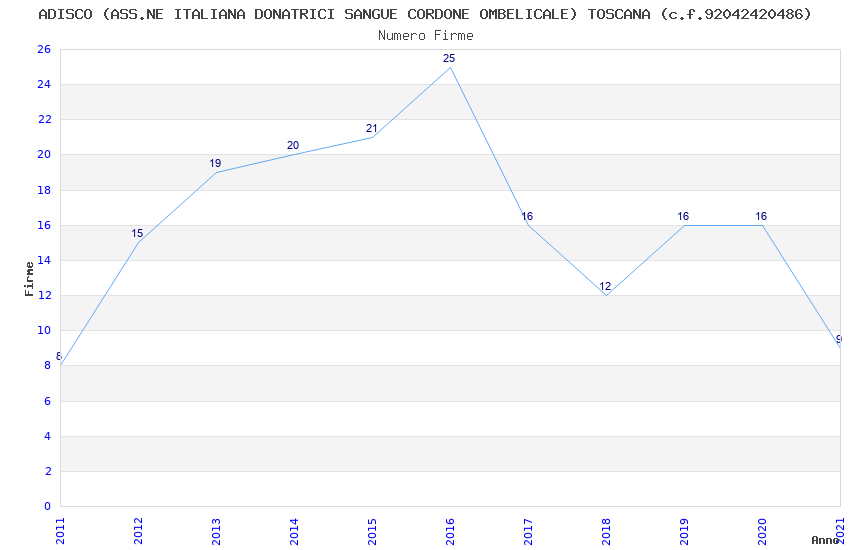Image resolution: width=850 pixels, height=550 pixels.
Task: Click y-axis value 14
Action: coord(44,260)
